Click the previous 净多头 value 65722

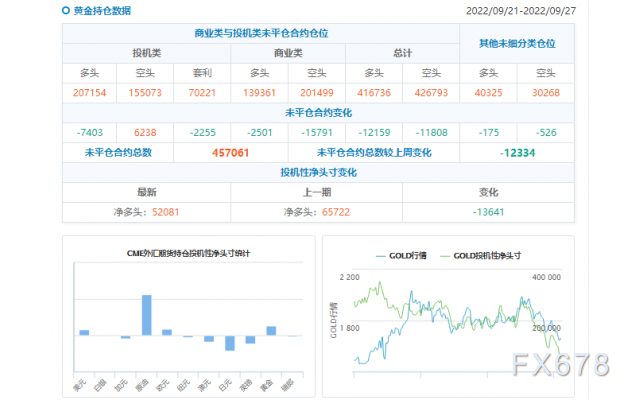tap(336, 212)
